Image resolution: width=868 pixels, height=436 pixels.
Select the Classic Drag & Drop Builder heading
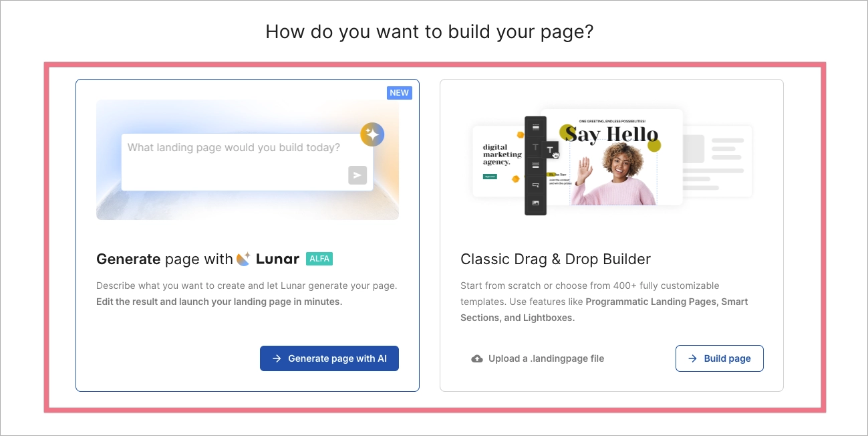coord(555,259)
